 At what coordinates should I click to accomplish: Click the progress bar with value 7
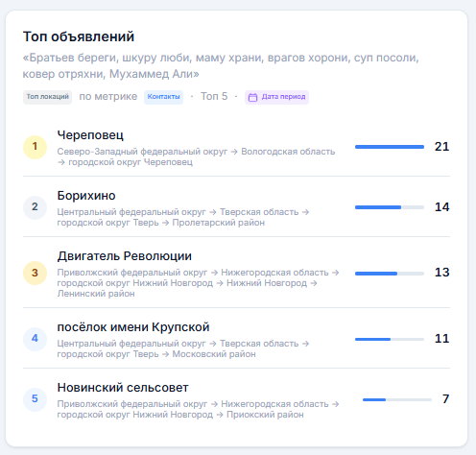click(x=397, y=399)
